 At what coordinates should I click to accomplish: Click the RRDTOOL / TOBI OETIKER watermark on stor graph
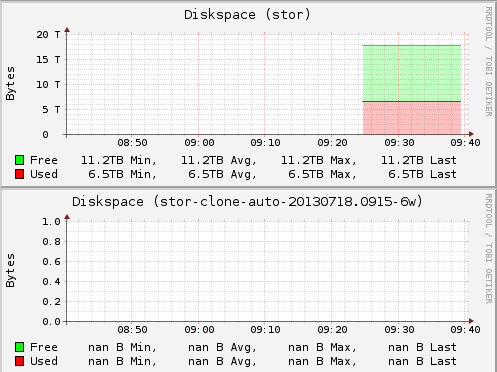pyautogui.click(x=488, y=62)
